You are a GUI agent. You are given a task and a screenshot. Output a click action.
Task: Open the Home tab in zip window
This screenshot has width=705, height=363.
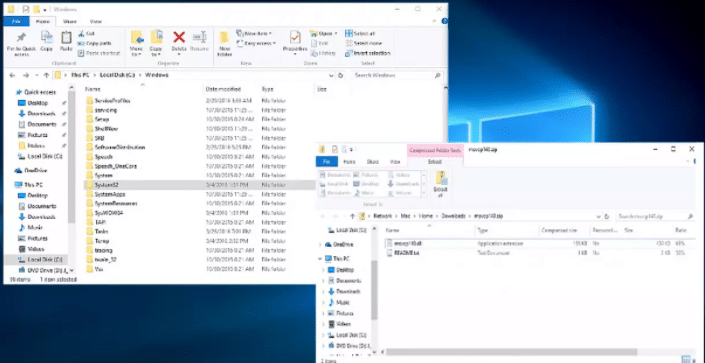[349, 162]
